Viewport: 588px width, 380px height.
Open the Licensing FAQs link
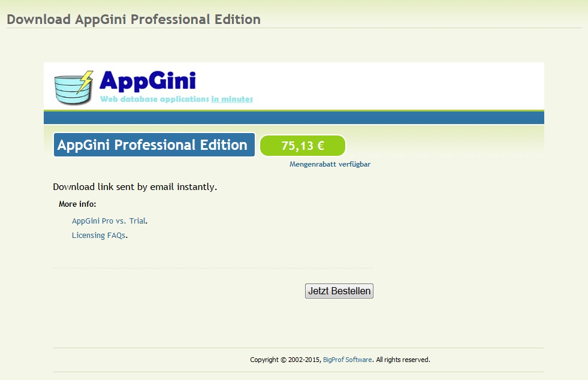pos(99,235)
